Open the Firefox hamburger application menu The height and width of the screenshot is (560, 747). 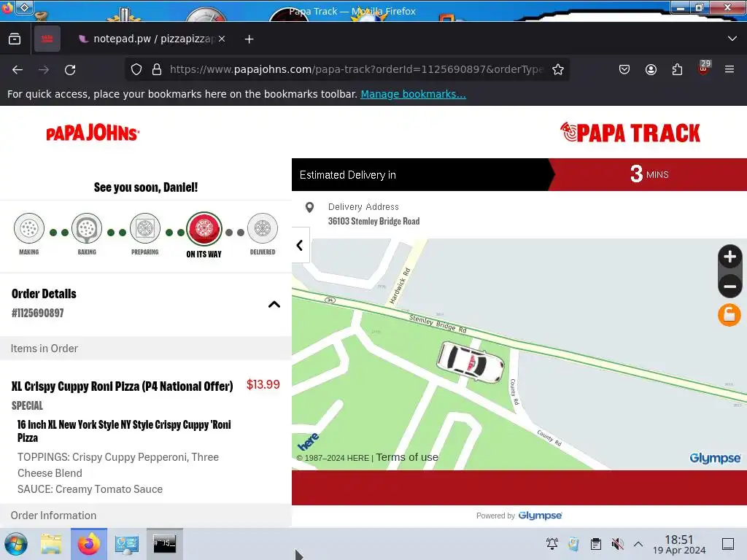[x=729, y=69]
